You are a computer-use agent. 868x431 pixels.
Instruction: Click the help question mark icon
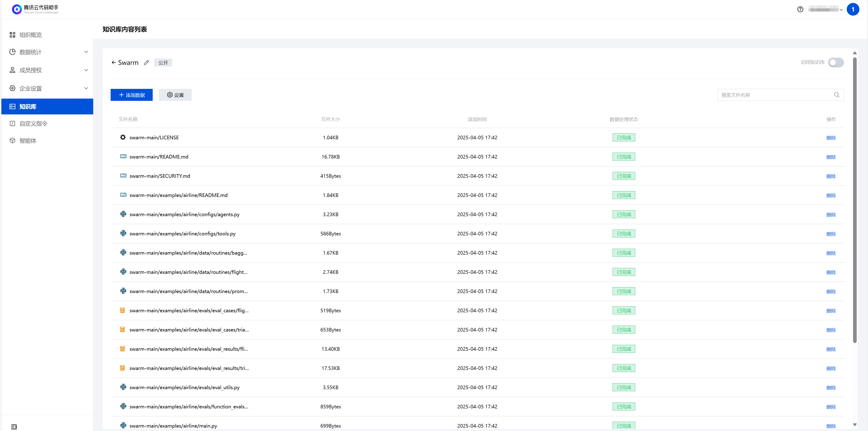click(x=800, y=9)
